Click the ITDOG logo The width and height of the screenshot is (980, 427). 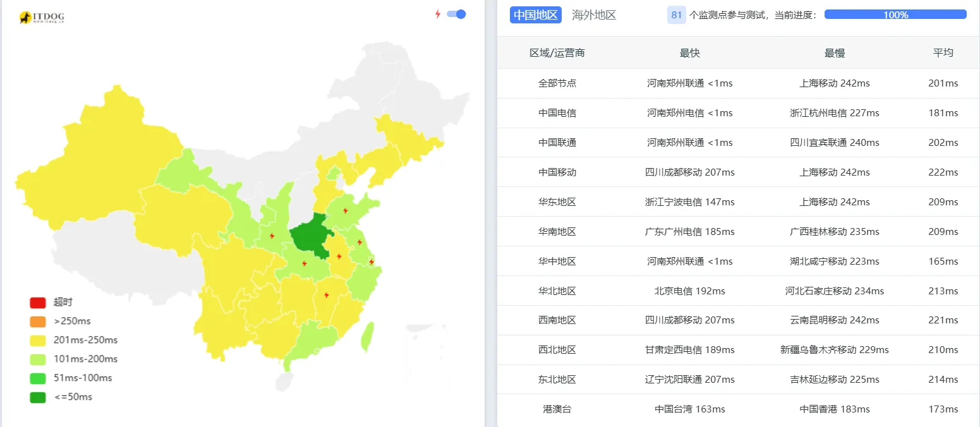[x=42, y=18]
